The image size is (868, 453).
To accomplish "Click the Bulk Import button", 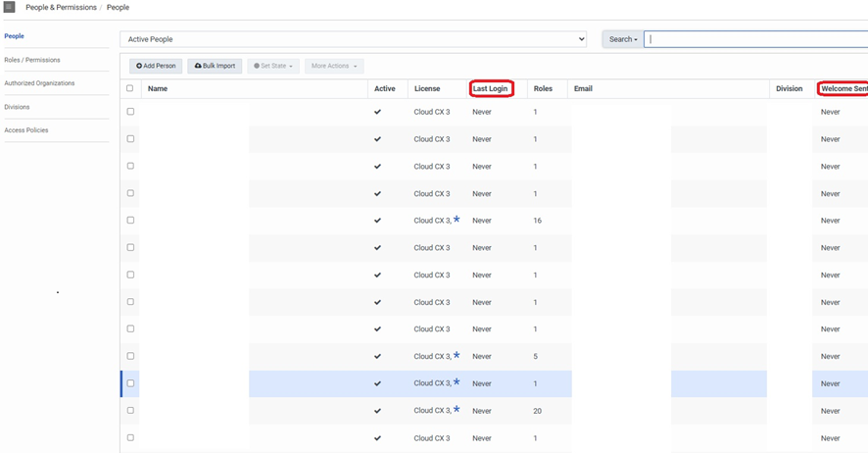I will tap(215, 66).
